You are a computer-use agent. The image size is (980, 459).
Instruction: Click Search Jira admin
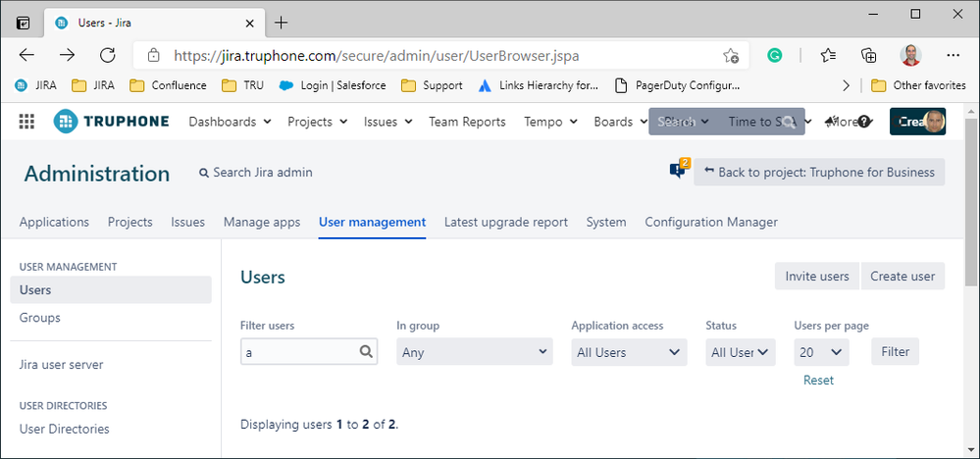point(256,173)
